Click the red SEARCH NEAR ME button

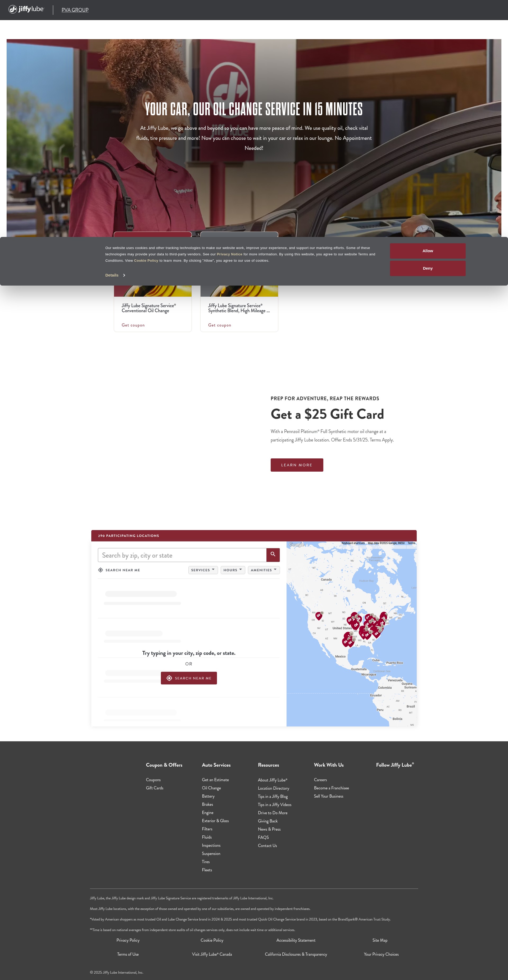(x=188, y=678)
